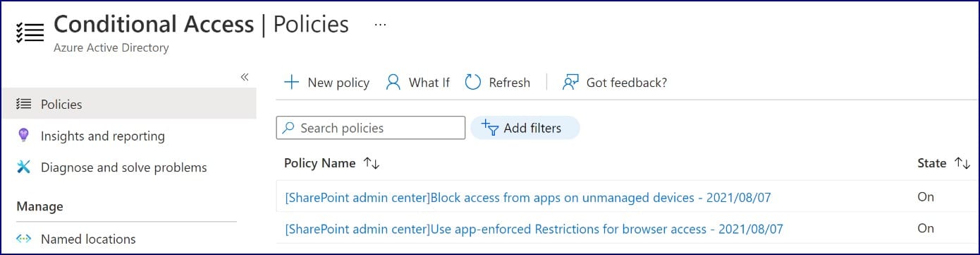Click the Named locations arrows icon
The image size is (980, 255).
coord(23,239)
